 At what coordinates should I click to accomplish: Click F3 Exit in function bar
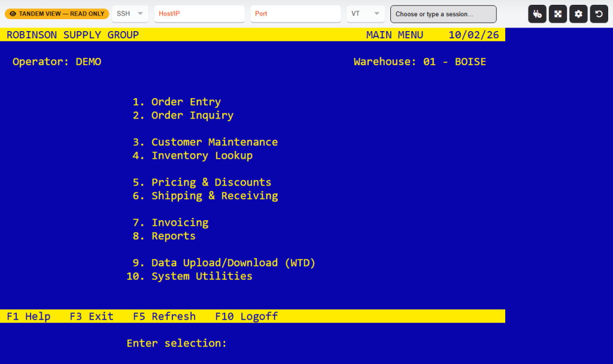[92, 316]
